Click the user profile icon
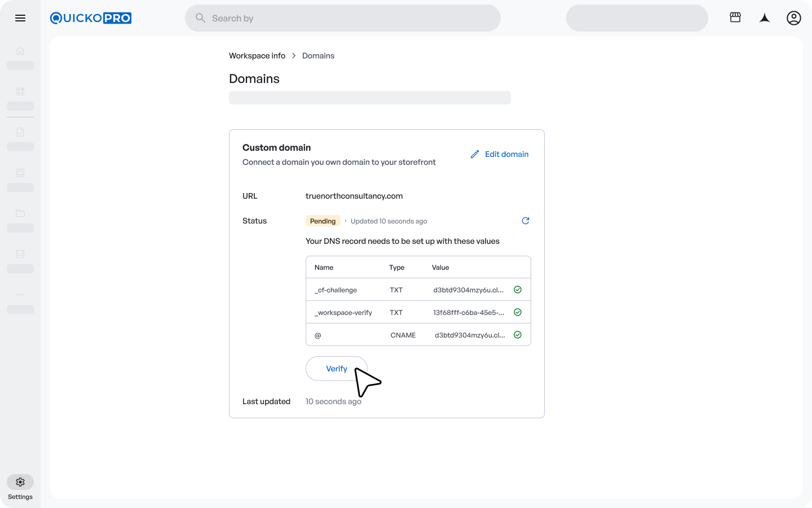 793,18
